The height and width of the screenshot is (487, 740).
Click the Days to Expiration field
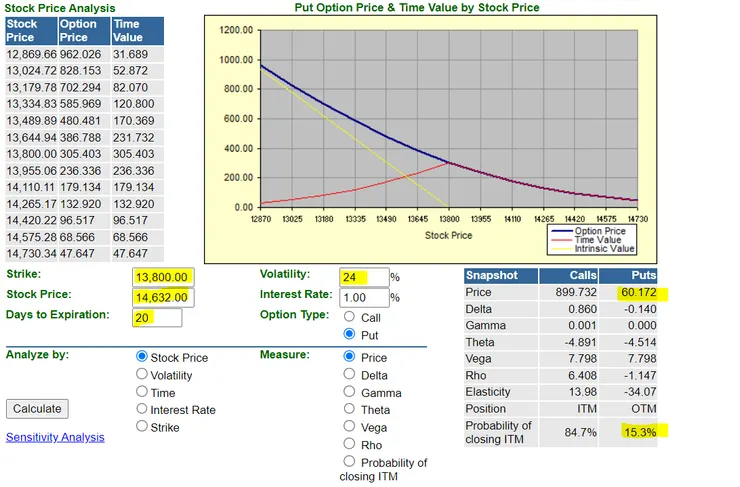157,318
